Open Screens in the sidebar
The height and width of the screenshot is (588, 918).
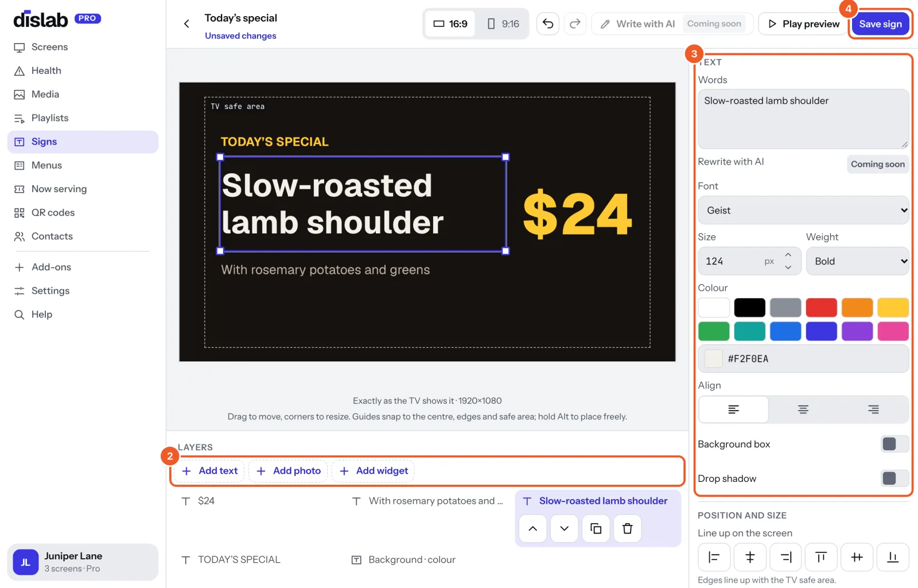[83, 47]
